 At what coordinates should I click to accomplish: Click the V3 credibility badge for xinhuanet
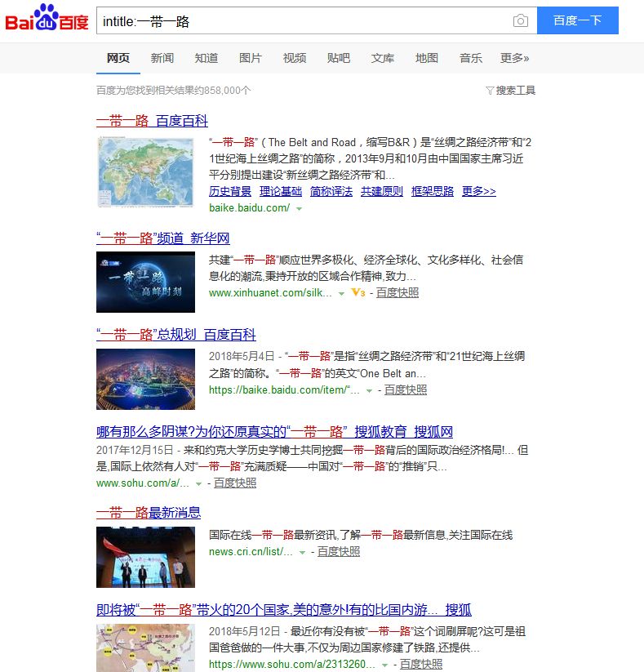click(358, 292)
